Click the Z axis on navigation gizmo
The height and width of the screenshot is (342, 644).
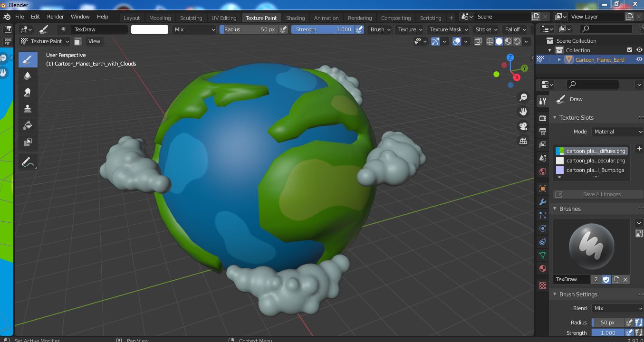coord(510,57)
